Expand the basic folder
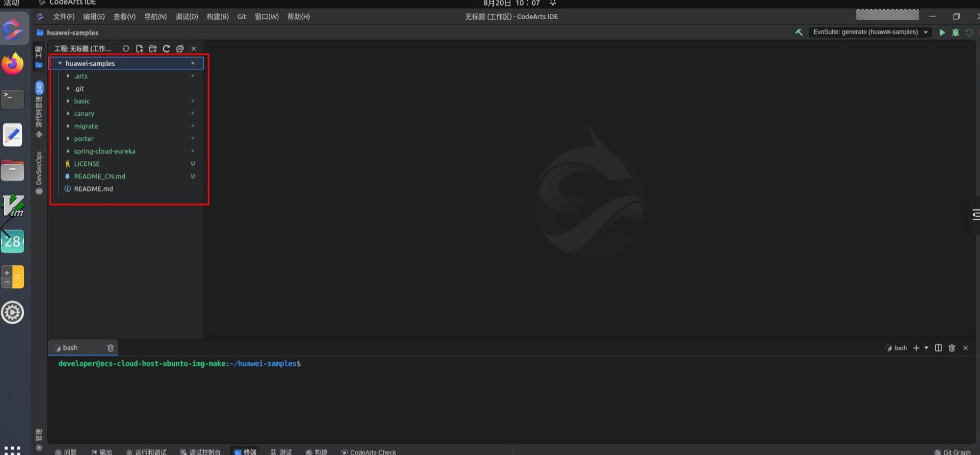The image size is (980, 455). pyautogui.click(x=68, y=101)
